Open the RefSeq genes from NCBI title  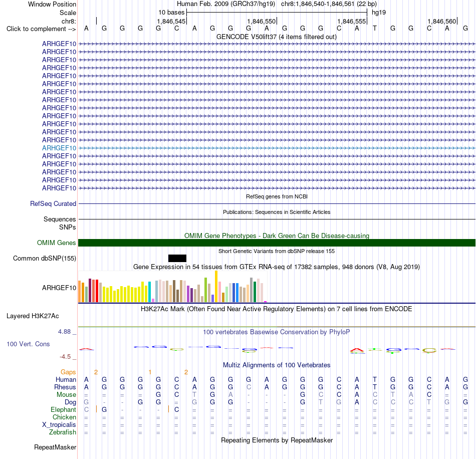pyautogui.click(x=277, y=196)
